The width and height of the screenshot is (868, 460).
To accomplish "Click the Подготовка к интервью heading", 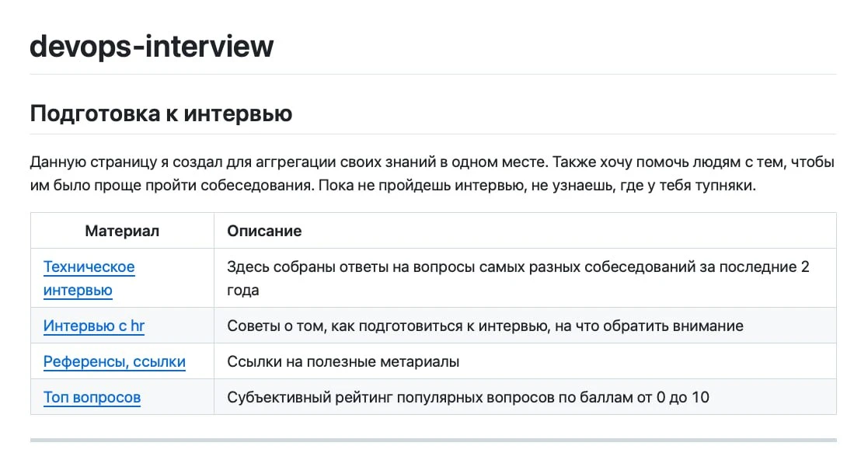I will [161, 113].
